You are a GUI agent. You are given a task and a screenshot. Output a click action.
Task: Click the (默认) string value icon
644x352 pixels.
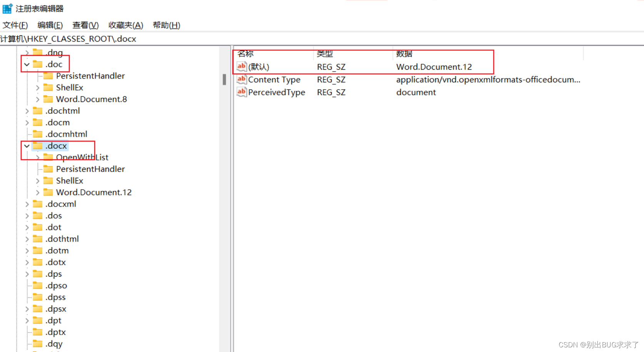242,67
